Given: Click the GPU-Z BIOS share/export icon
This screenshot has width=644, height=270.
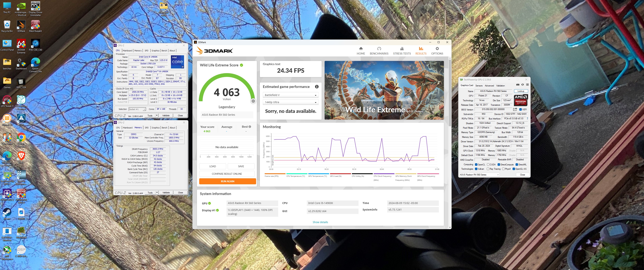Looking at the screenshot, I should tap(515, 109).
